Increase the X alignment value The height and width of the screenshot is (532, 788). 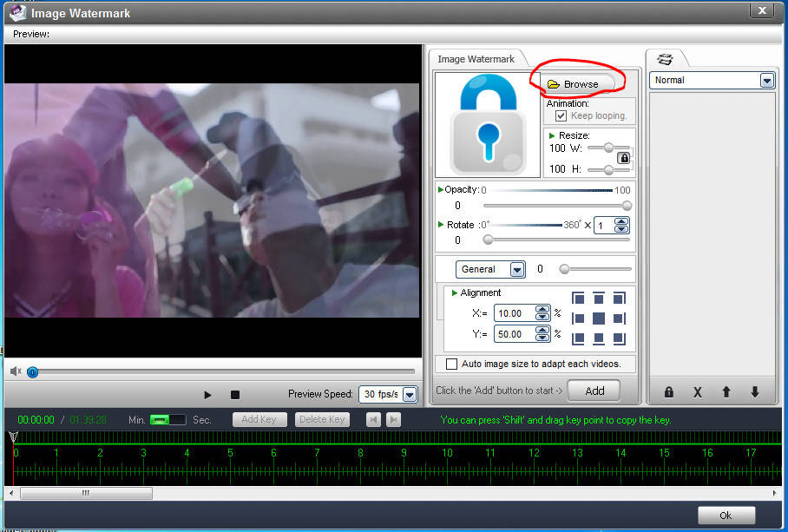[x=542, y=310]
